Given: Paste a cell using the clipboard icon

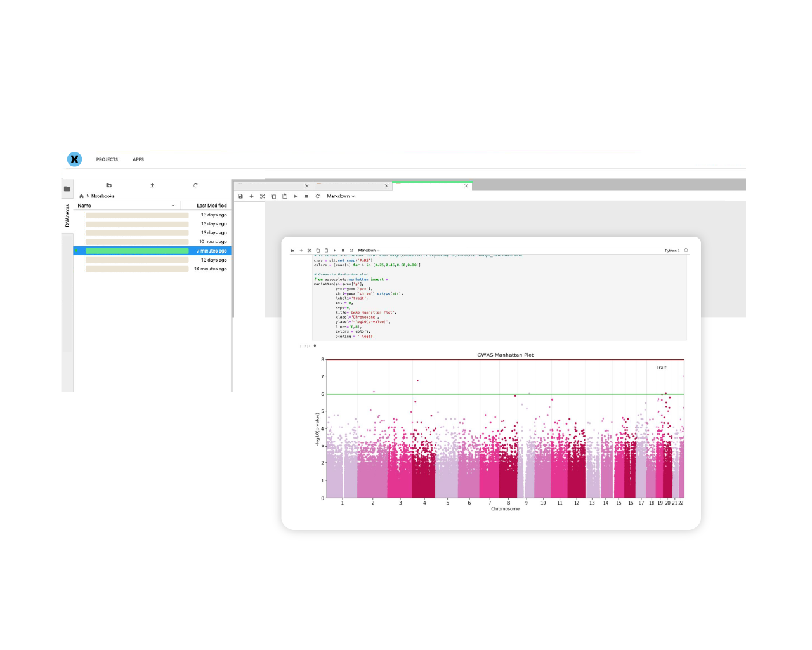Looking at the screenshot, I should (x=326, y=250).
